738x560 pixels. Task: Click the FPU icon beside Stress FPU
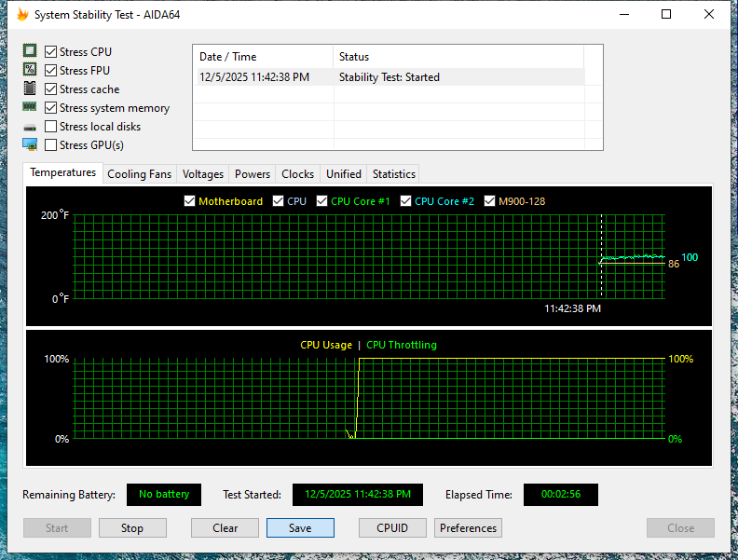pyautogui.click(x=30, y=70)
